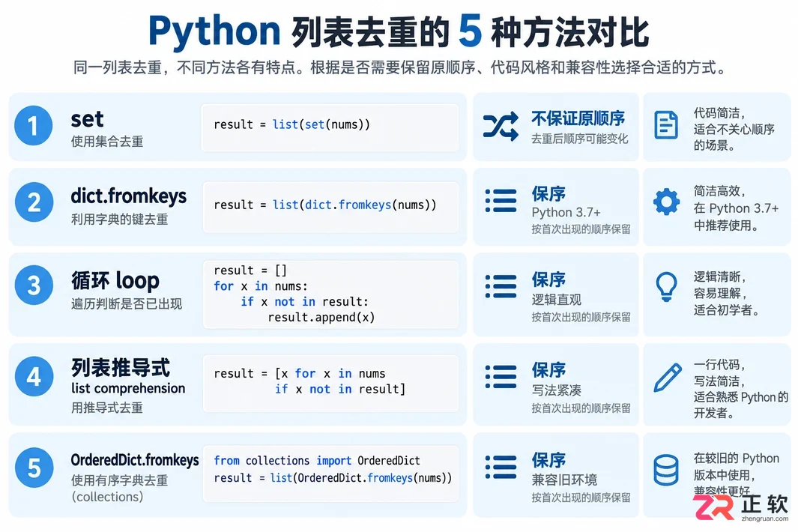Screen dimensions: 798x532
Task: Click the '去重后顺序可能变化' note
Action: tap(580, 139)
